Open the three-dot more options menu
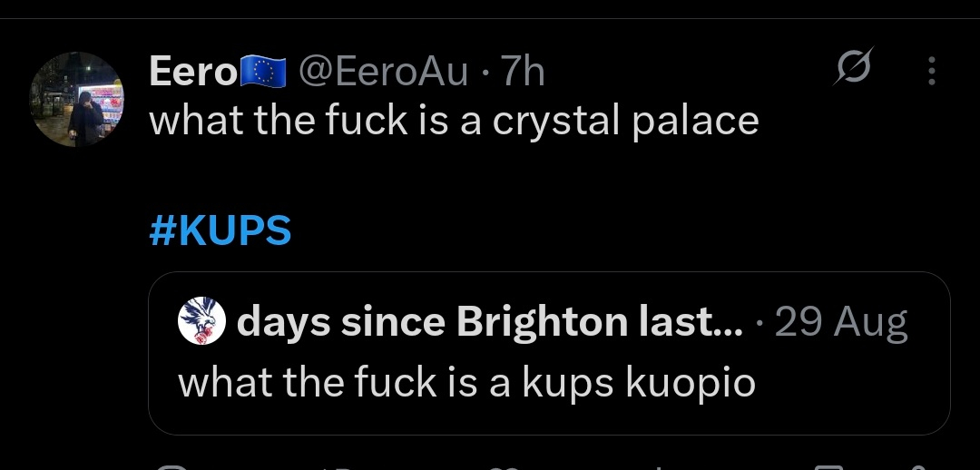980x470 pixels. (x=931, y=72)
